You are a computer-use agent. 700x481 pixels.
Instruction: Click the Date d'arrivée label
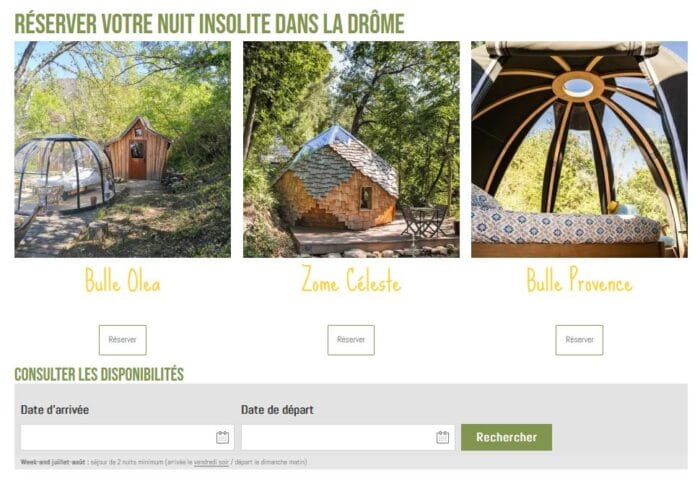click(x=55, y=410)
